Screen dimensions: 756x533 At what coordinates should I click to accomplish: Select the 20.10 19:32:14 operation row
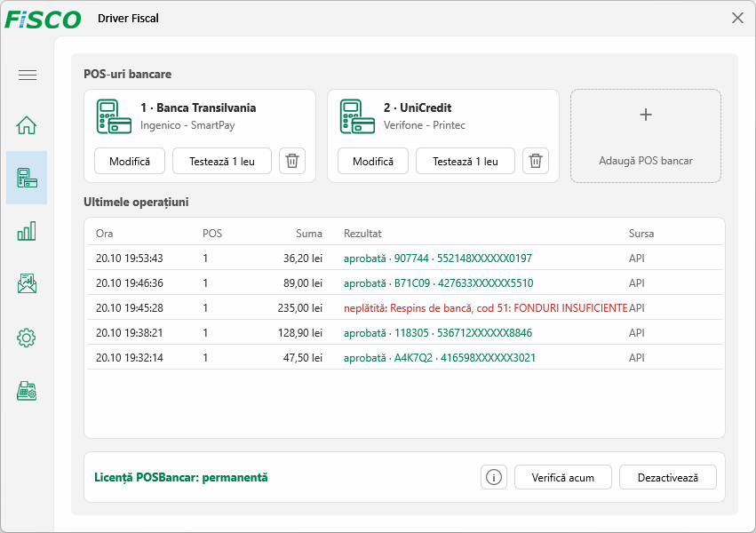coord(404,358)
